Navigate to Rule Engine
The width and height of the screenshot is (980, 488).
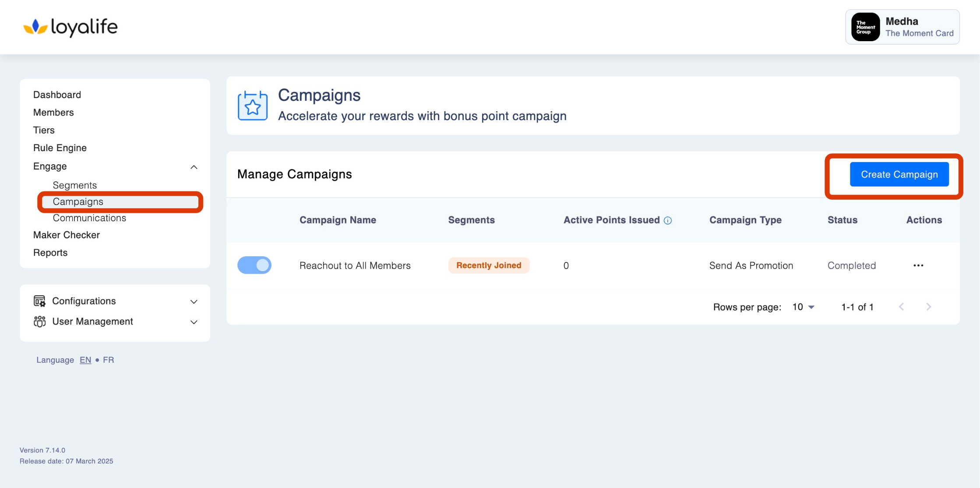point(60,148)
